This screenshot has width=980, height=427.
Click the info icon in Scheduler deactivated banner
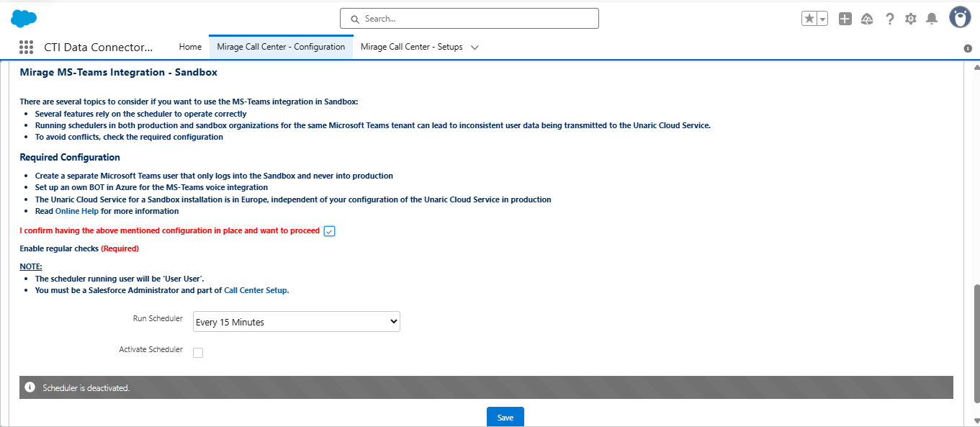[x=30, y=387]
